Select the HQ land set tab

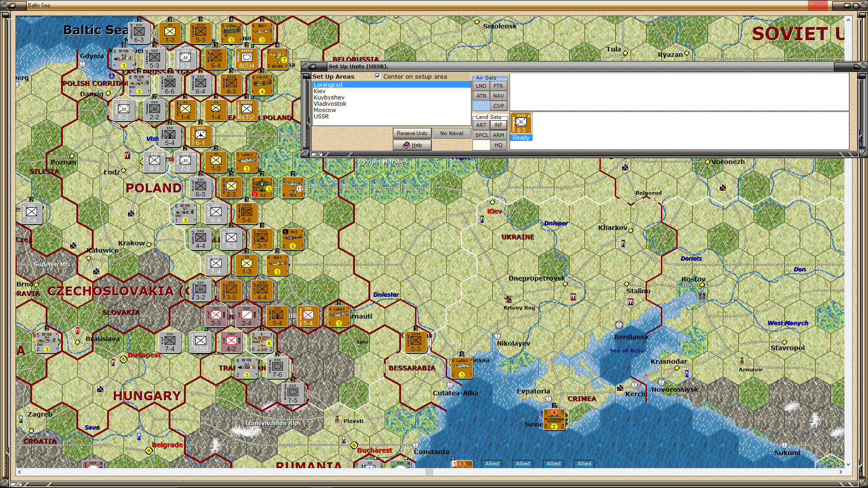pyautogui.click(x=498, y=145)
